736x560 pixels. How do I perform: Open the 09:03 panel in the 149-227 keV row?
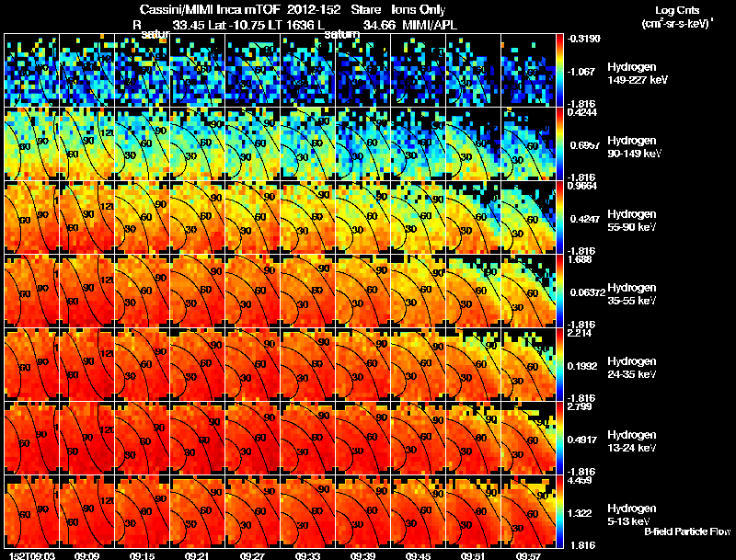point(32,71)
